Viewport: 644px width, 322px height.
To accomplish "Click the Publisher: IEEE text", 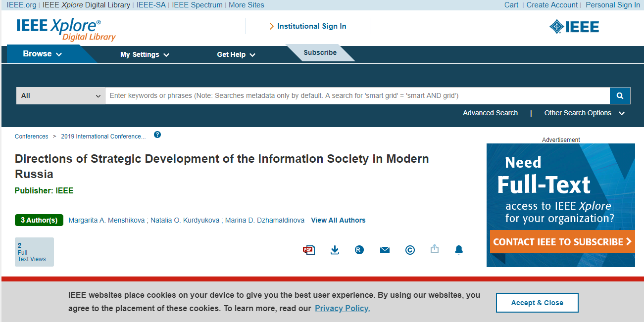I will point(44,190).
